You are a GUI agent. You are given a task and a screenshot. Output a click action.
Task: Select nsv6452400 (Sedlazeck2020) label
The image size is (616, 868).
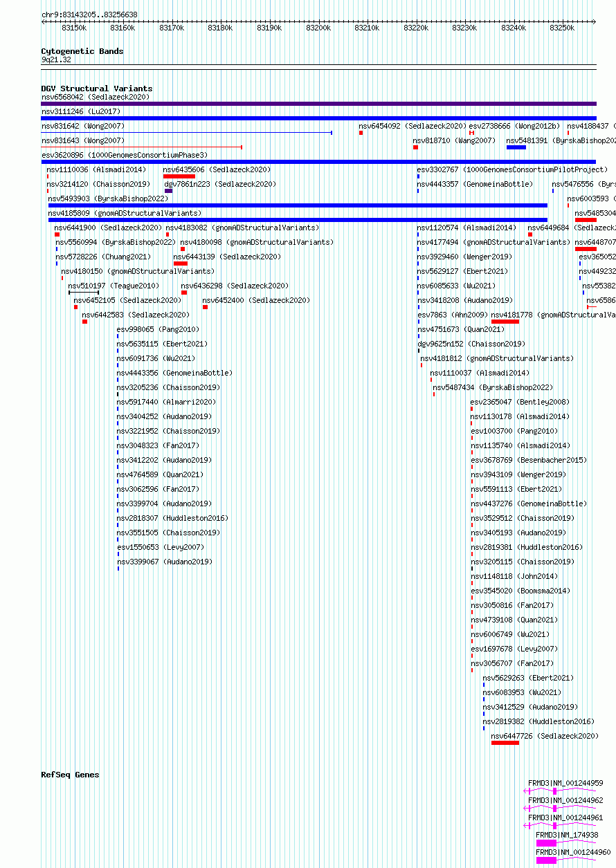coord(256,300)
